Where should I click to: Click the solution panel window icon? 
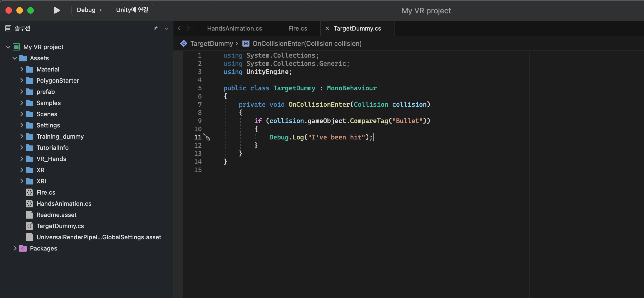(x=8, y=28)
